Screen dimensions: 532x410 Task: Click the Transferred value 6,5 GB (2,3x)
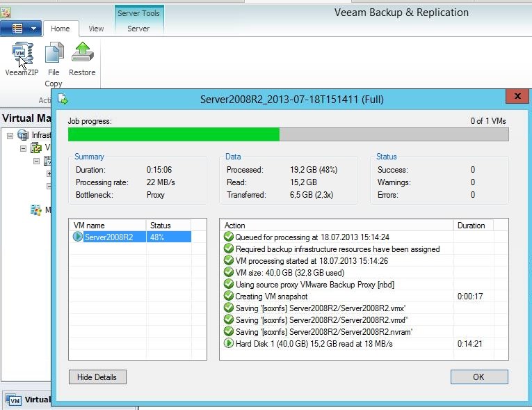tap(312, 195)
